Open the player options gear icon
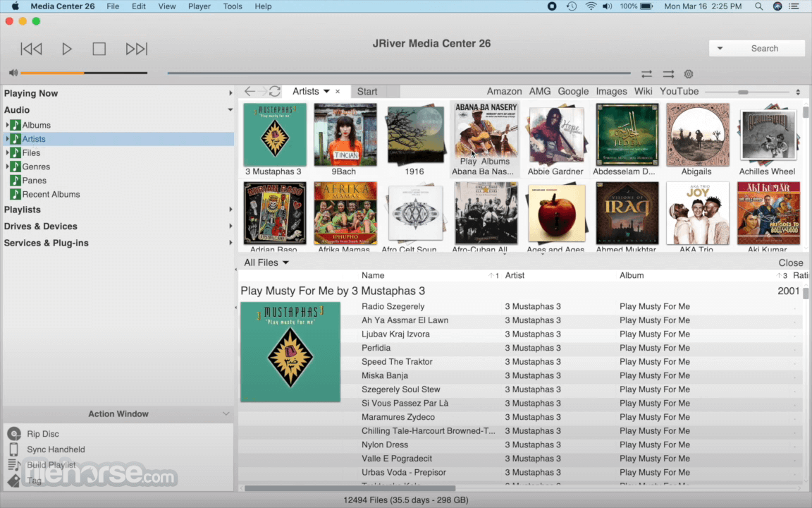Image resolution: width=812 pixels, height=508 pixels. (688, 74)
